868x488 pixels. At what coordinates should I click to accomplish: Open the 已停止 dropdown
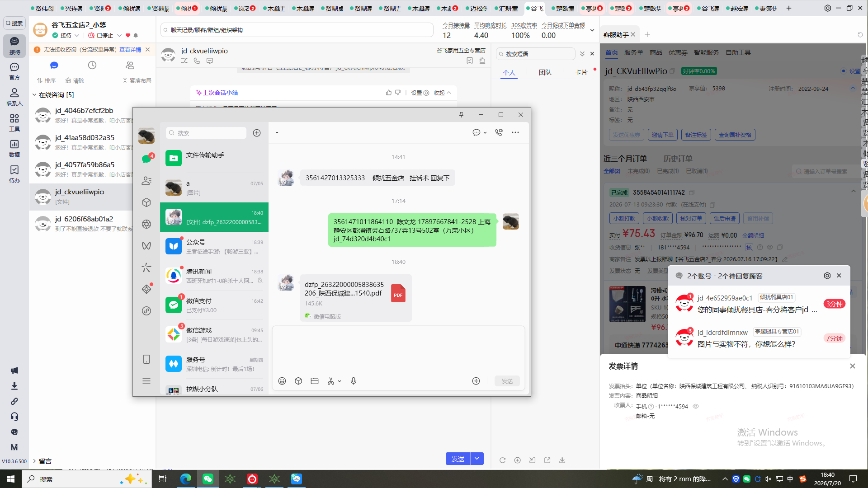119,35
